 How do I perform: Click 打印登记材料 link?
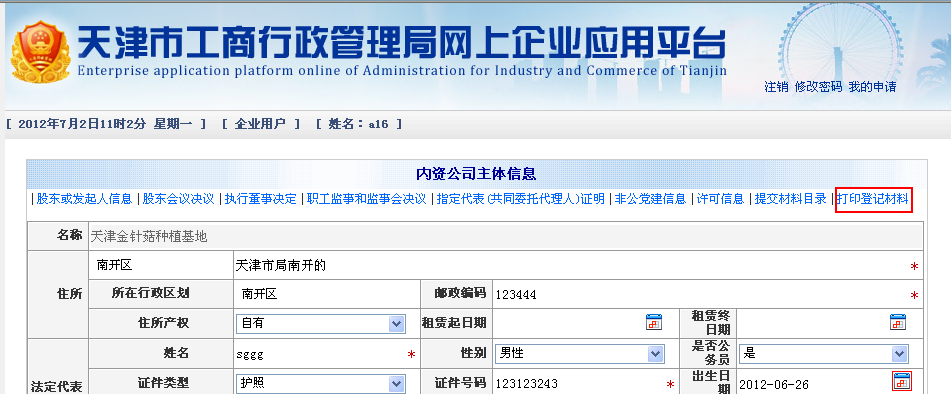point(873,199)
